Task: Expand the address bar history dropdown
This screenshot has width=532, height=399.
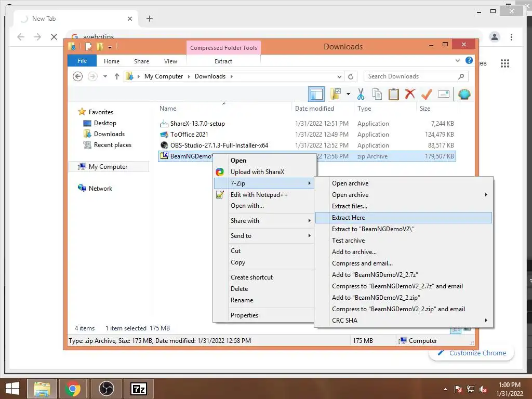Action: (x=339, y=76)
